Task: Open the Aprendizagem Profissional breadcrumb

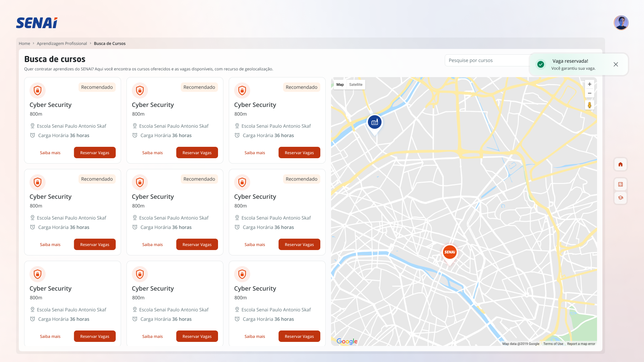Action: (62, 44)
